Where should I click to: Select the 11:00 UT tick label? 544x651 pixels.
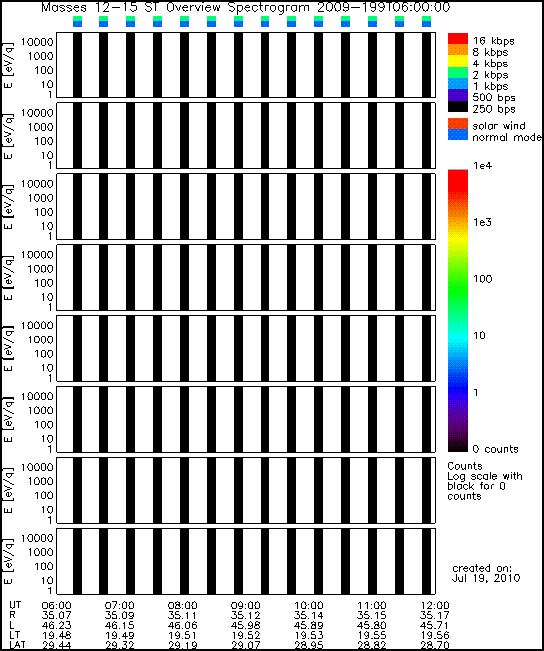coord(372,606)
